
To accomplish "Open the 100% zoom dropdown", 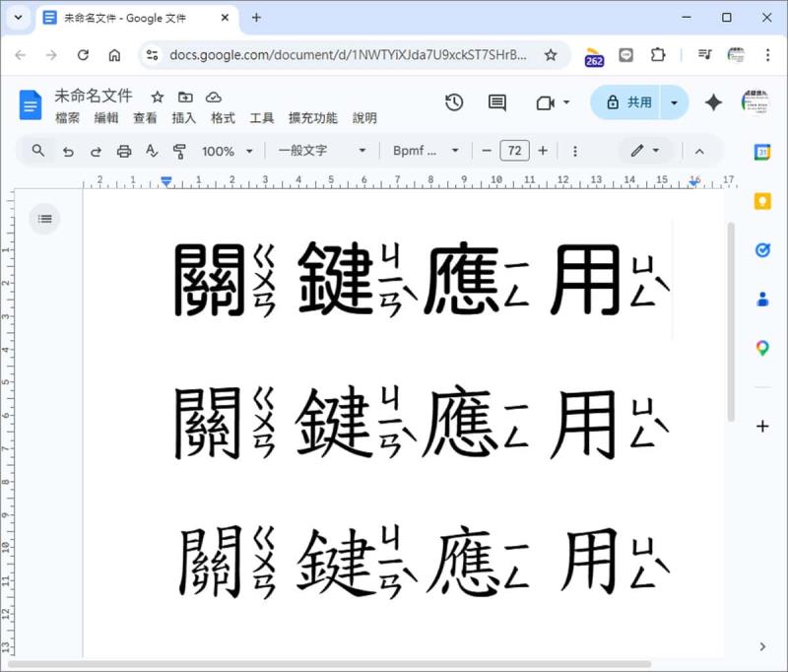I will [x=227, y=151].
